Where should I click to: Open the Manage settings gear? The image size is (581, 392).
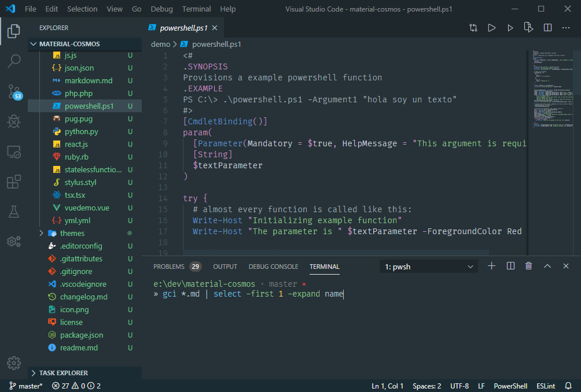click(14, 363)
